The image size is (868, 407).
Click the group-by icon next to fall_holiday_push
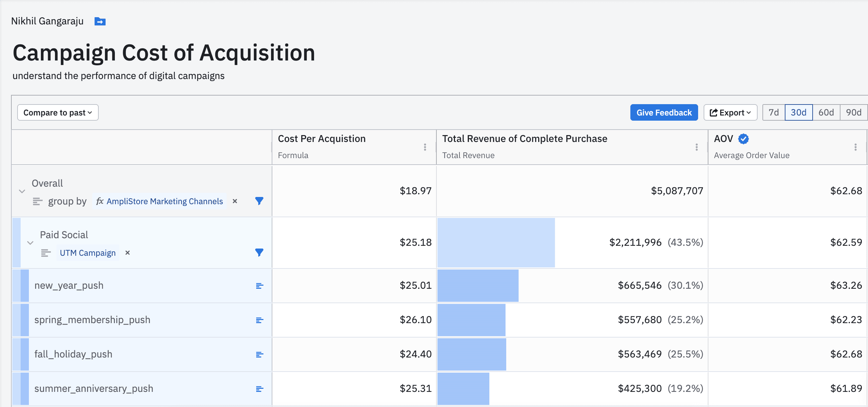(x=260, y=354)
